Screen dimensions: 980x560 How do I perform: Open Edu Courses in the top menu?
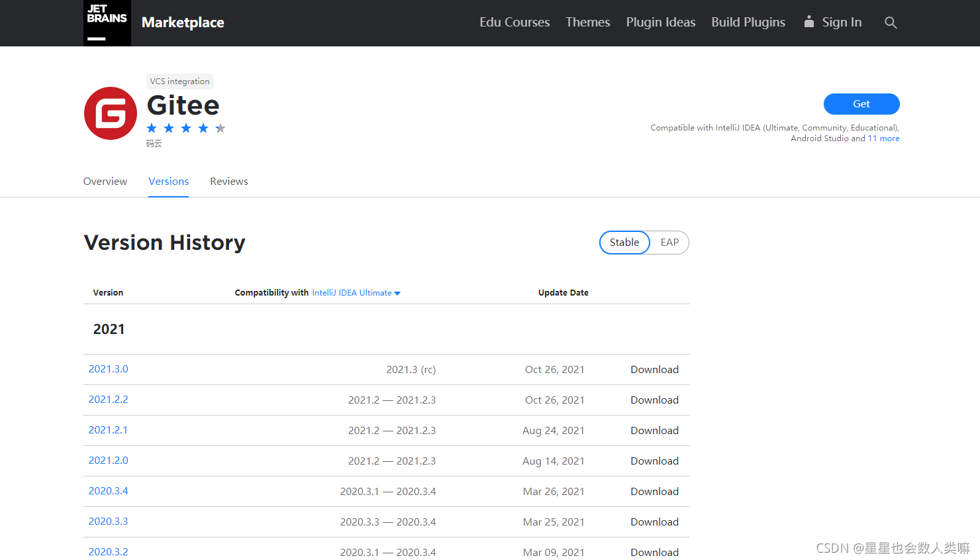click(514, 22)
